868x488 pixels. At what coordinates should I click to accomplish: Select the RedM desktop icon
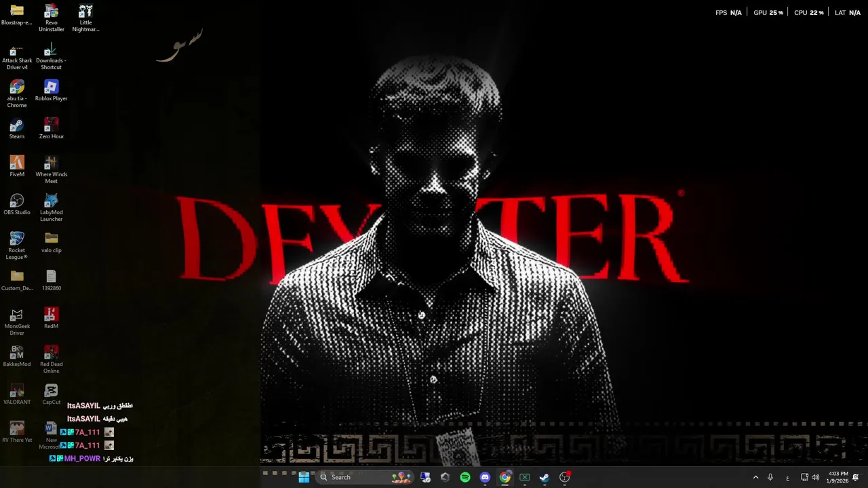click(52, 319)
